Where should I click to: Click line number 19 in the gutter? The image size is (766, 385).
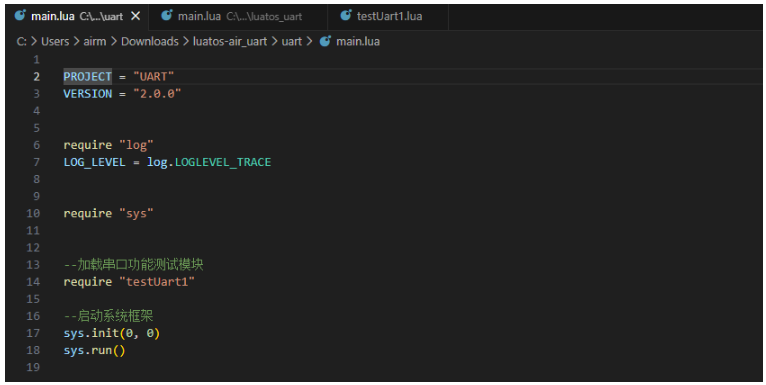pyautogui.click(x=33, y=367)
